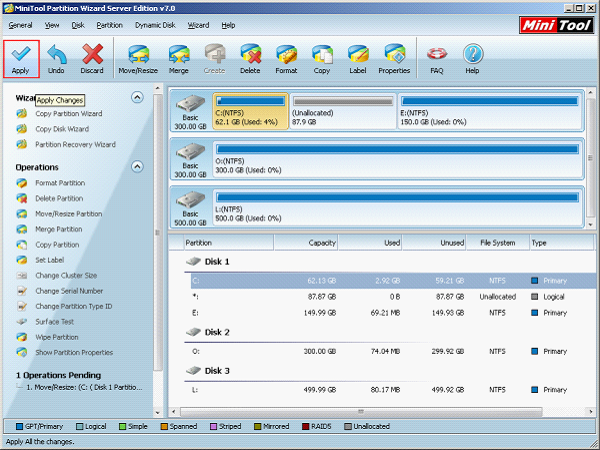Click the Capacity column header
Viewport: 600px width, 450px height.
(306, 243)
